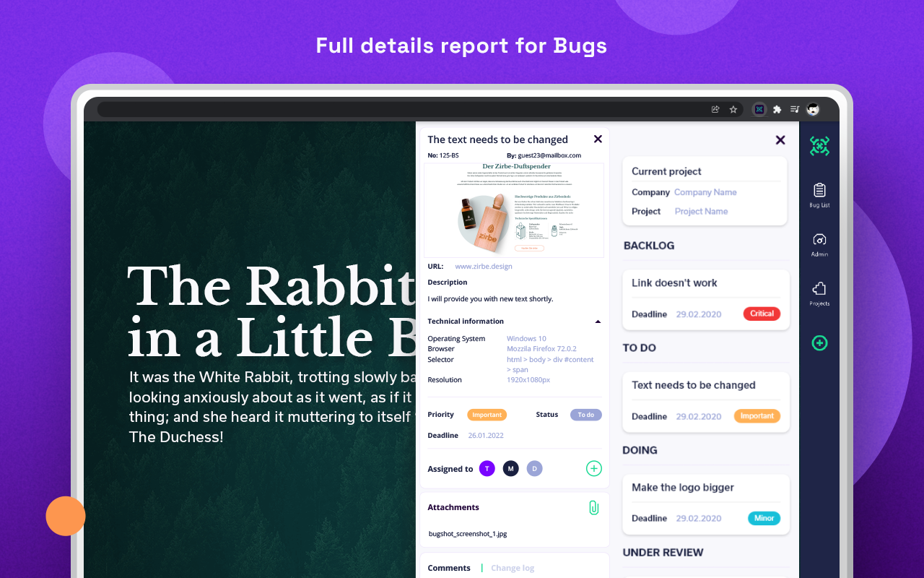Open the Text needs to be changed card
Image resolution: width=924 pixels, height=578 pixels.
click(706, 402)
